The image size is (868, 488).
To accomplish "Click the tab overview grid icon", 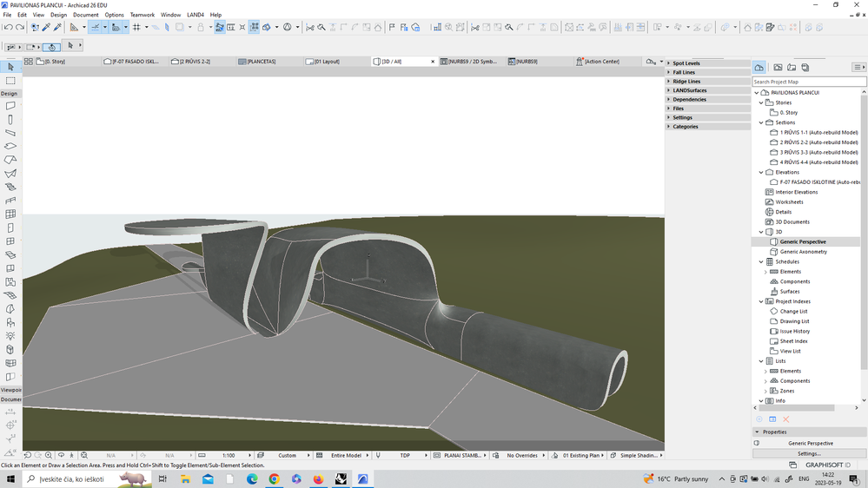I will point(28,62).
